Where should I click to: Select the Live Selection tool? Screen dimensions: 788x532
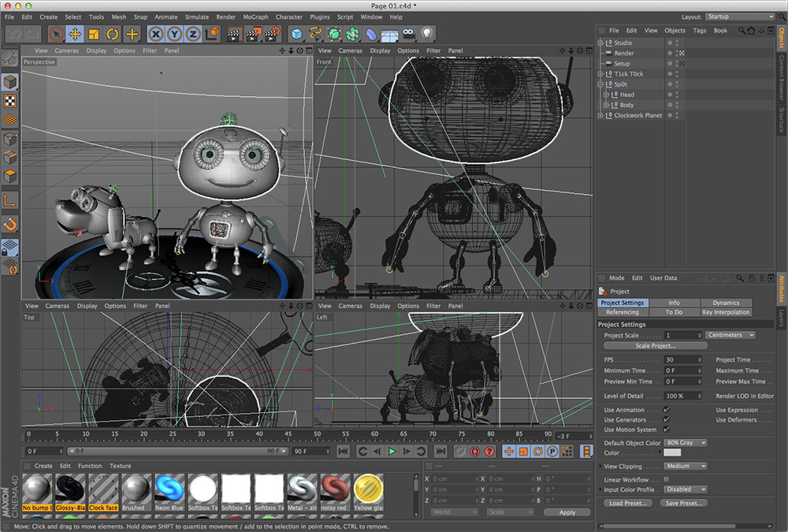click(x=56, y=34)
